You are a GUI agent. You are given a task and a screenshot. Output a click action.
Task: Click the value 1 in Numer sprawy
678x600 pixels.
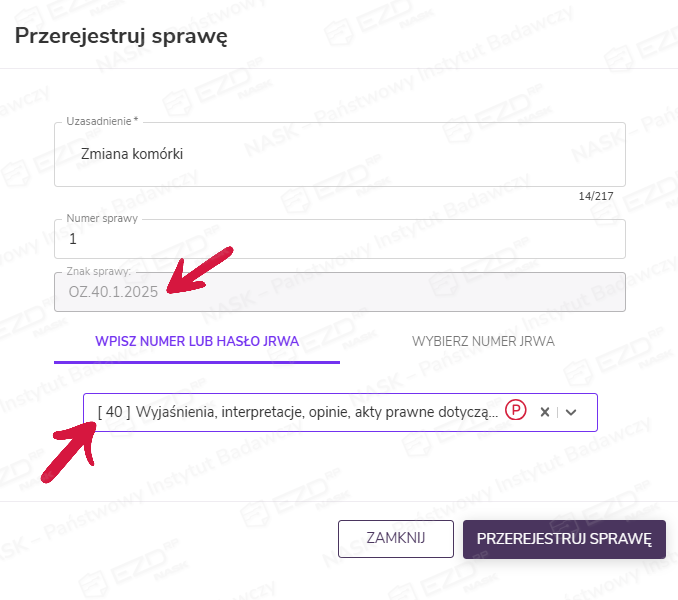coord(72,240)
